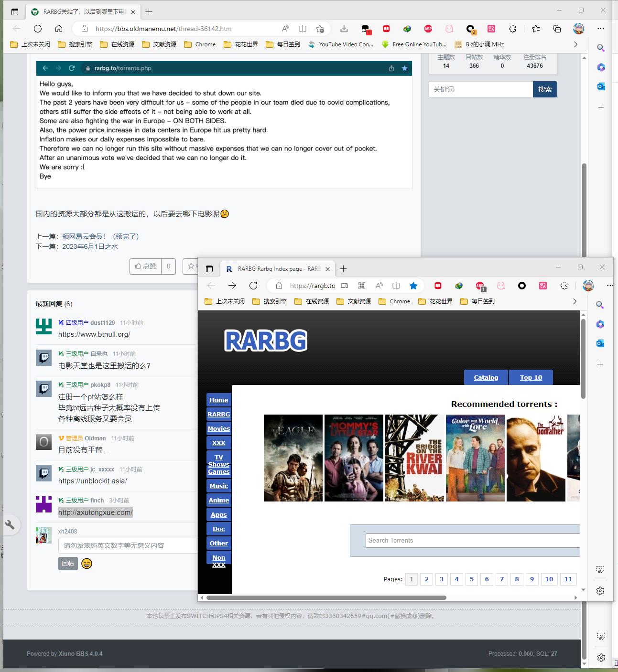Open tab actions menu in back window
This screenshot has width=618, height=672.
pos(15,12)
